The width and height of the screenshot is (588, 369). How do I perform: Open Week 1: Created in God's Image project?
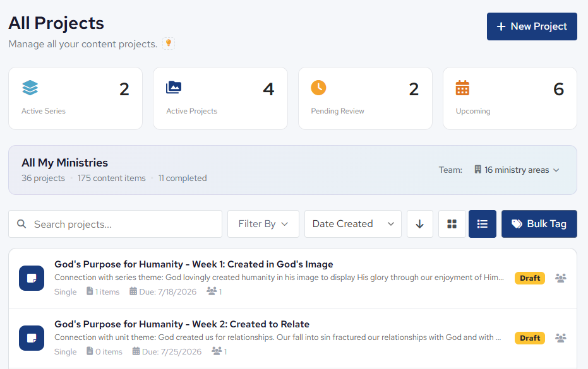(193, 264)
